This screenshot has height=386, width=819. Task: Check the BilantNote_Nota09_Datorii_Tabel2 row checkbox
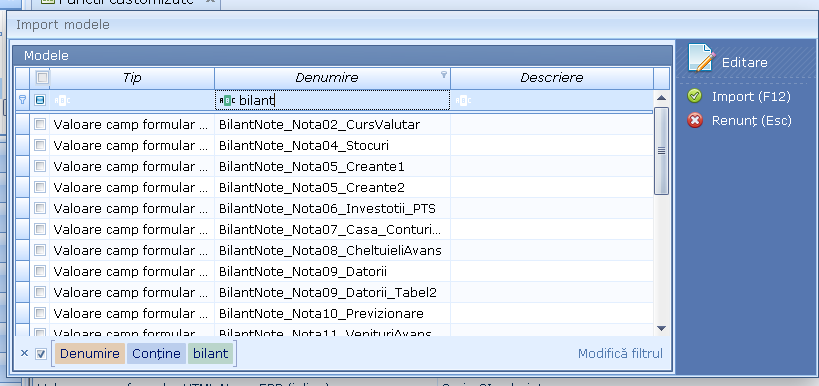[x=40, y=292]
